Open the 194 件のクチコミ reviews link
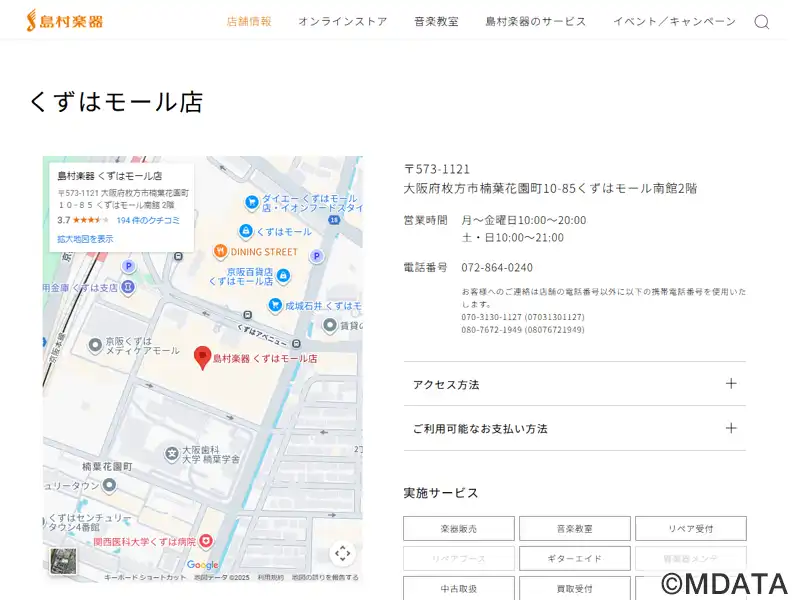Image resolution: width=800 pixels, height=600 pixels. click(x=148, y=220)
